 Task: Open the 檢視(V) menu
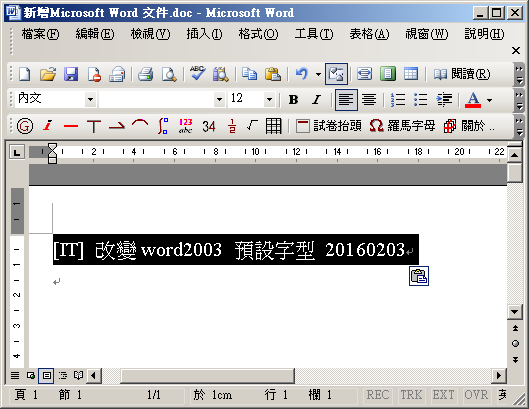point(150,34)
